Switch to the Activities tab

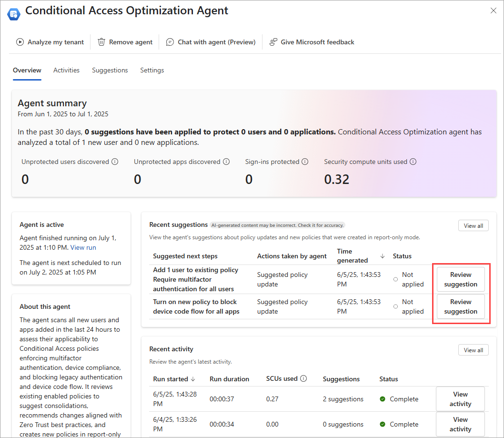point(66,70)
